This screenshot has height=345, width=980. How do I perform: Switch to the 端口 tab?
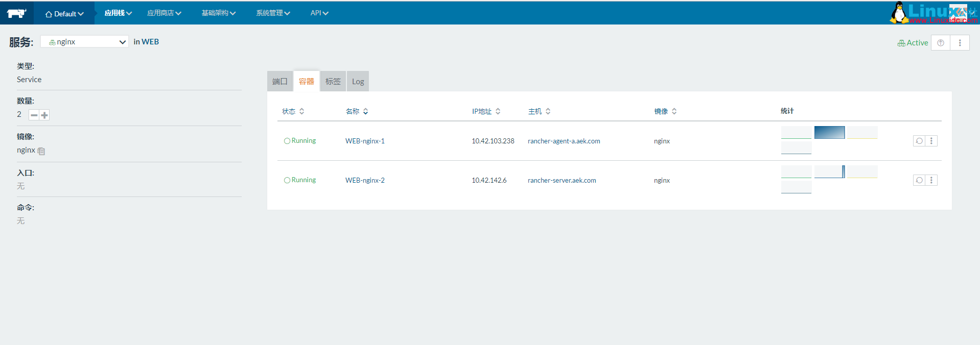(x=280, y=81)
